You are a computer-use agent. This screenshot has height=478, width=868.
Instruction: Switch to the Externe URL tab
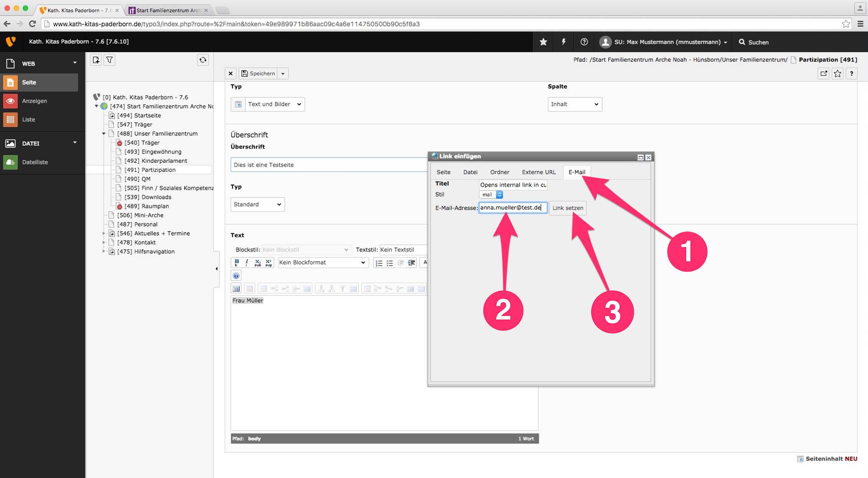(538, 172)
